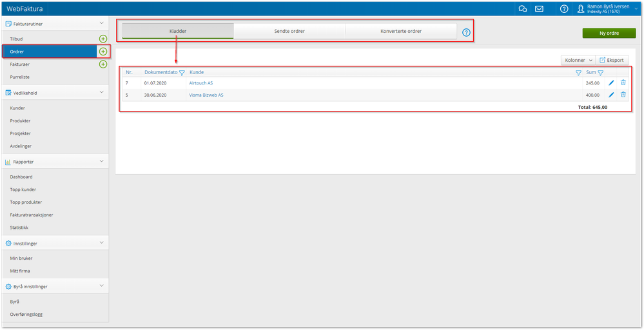Screen dimensions: 644x330
Task: Open Topp kunder report
Action: tap(23, 190)
